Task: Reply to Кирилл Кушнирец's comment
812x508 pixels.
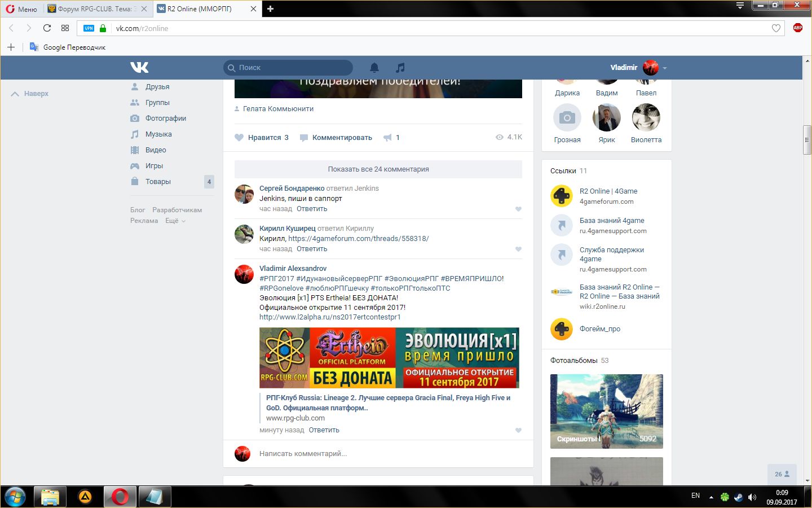Action: tap(312, 249)
